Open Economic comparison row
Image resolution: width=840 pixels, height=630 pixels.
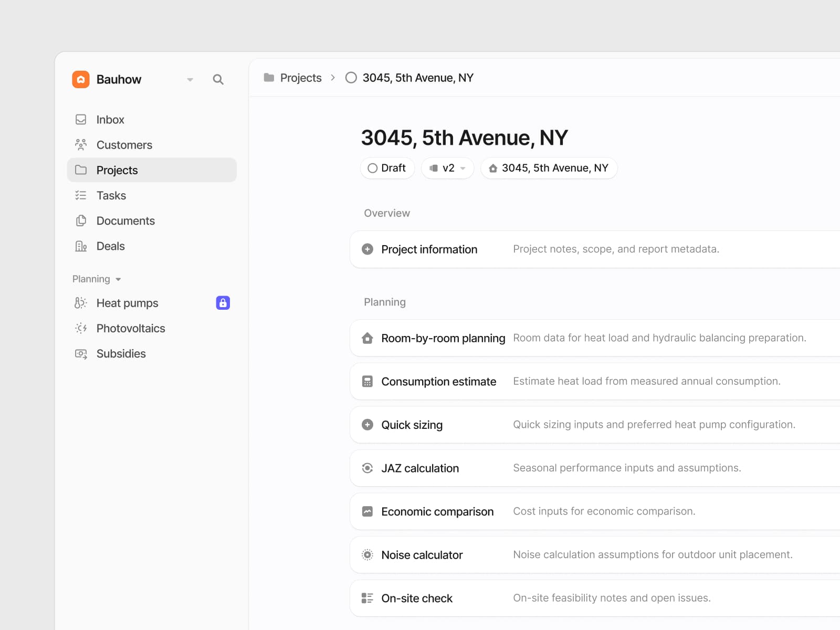click(595, 511)
